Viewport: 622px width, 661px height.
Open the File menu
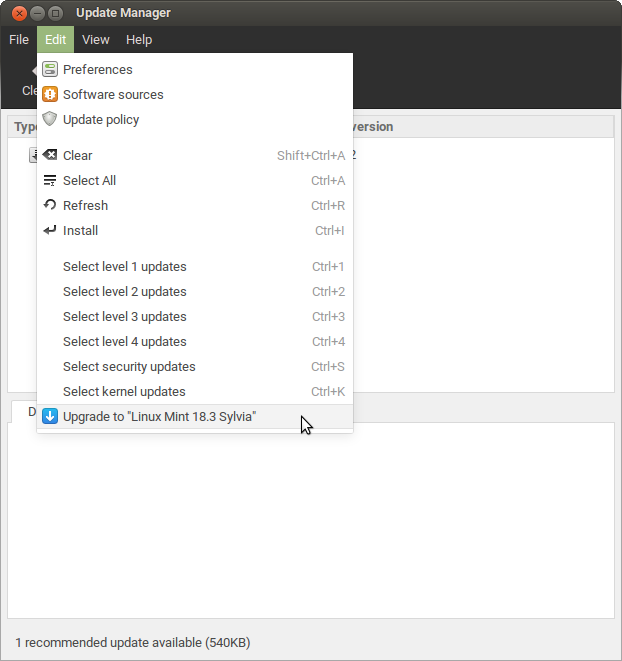point(19,40)
